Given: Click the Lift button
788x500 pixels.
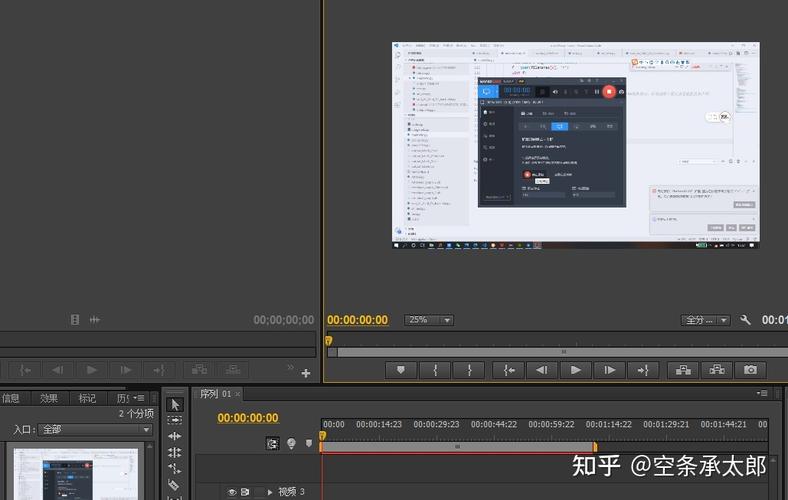Looking at the screenshot, I should tap(683, 370).
